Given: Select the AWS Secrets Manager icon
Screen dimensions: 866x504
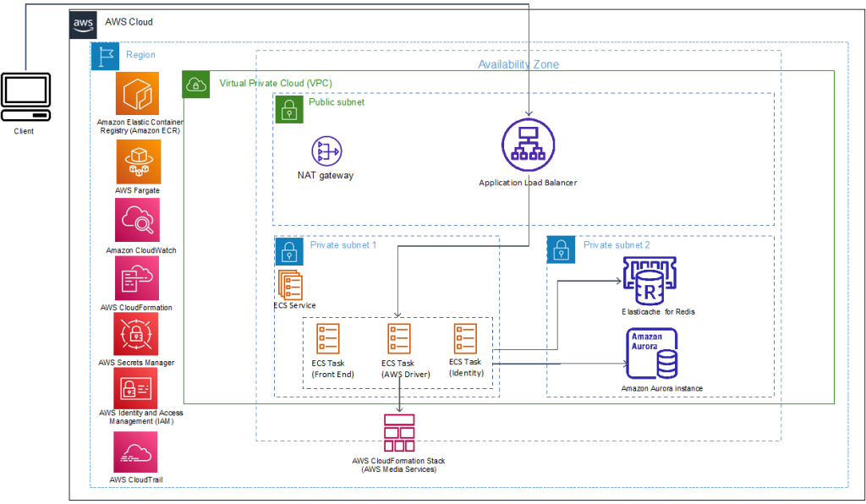Looking at the screenshot, I should pos(138,333).
